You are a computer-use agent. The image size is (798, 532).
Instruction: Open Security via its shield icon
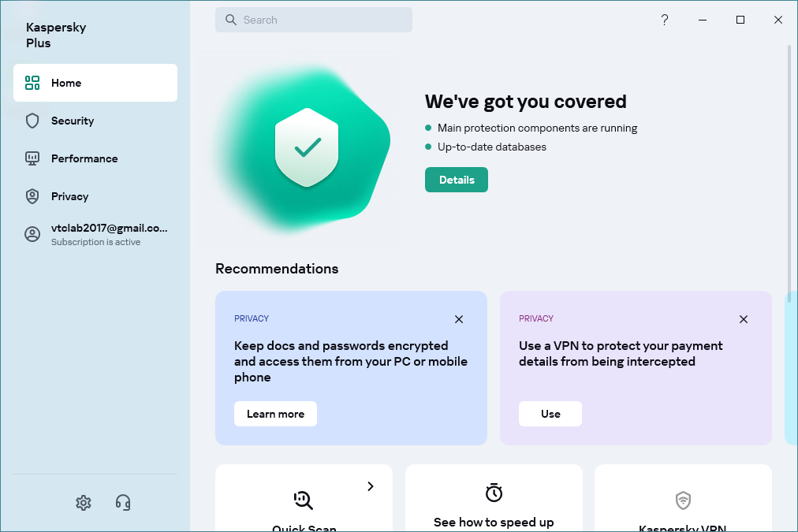(32, 121)
